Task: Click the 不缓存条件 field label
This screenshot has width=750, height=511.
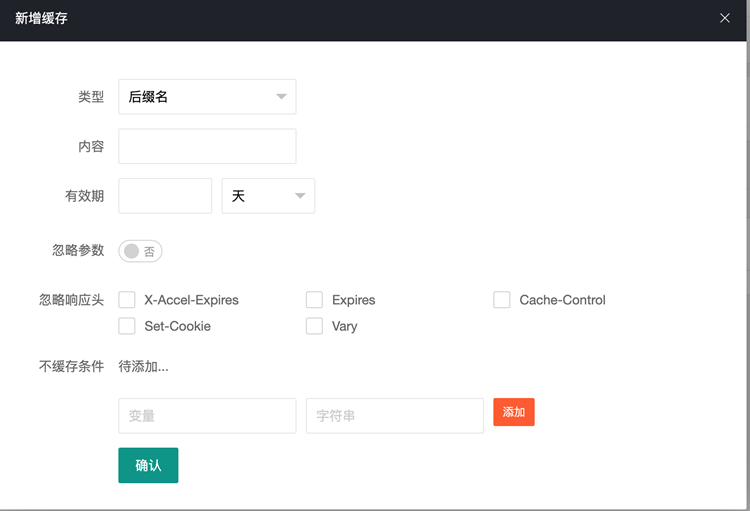Action: 71,366
